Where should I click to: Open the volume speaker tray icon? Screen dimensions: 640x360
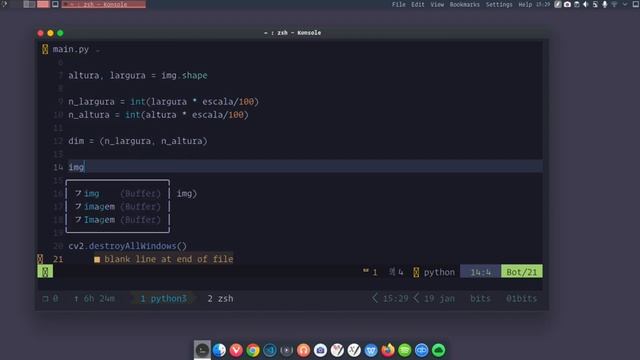click(586, 4)
